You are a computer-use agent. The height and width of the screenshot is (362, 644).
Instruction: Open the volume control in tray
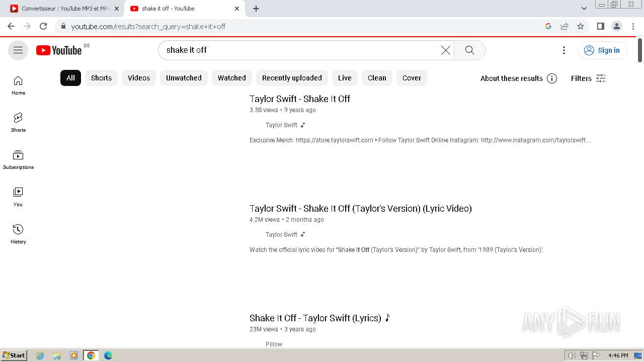tap(572, 355)
